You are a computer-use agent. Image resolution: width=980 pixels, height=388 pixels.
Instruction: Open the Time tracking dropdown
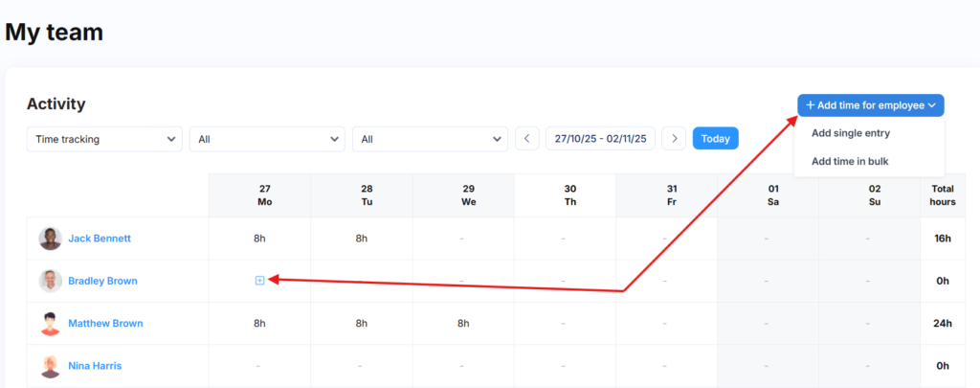104,139
